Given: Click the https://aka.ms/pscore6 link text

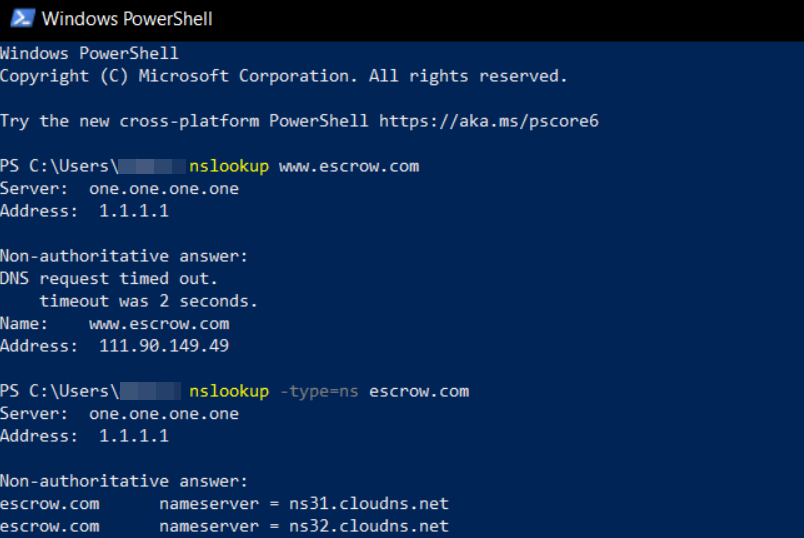Looking at the screenshot, I should (x=489, y=121).
